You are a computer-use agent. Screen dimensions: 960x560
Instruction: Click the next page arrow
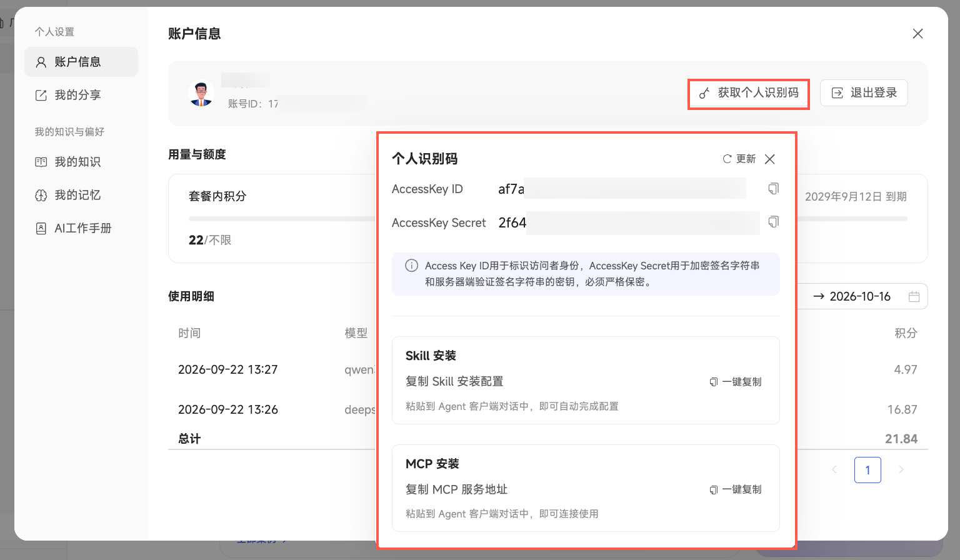(901, 470)
